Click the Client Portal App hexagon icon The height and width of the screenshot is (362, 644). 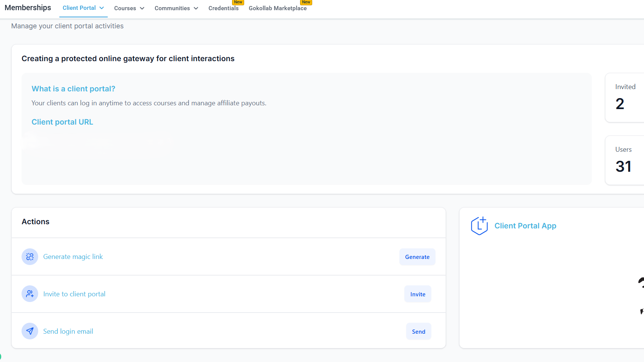click(479, 226)
